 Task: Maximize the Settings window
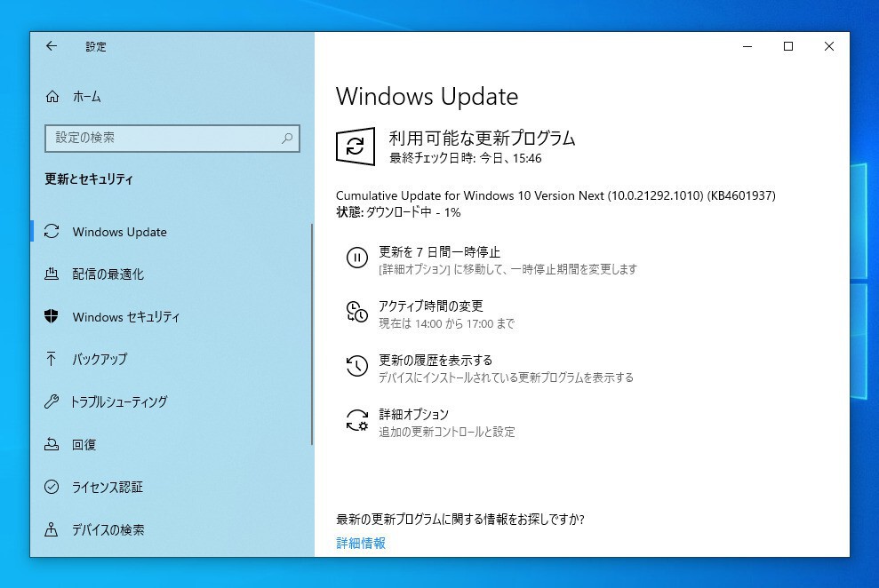tap(788, 46)
